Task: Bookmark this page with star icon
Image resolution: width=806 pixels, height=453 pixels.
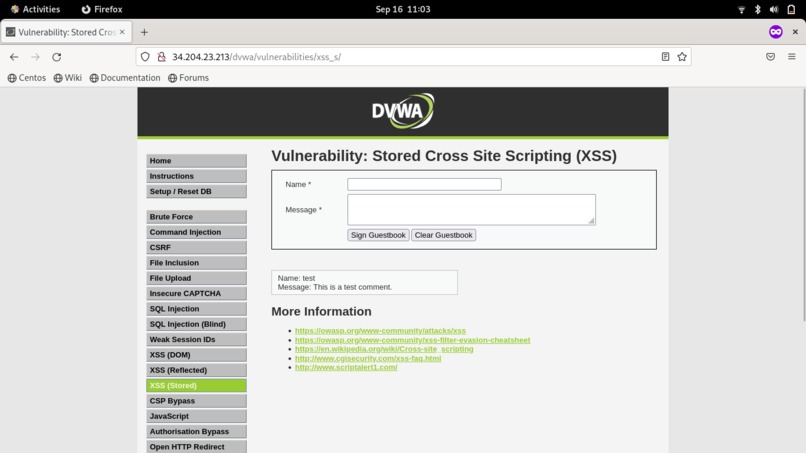Action: coord(682,57)
